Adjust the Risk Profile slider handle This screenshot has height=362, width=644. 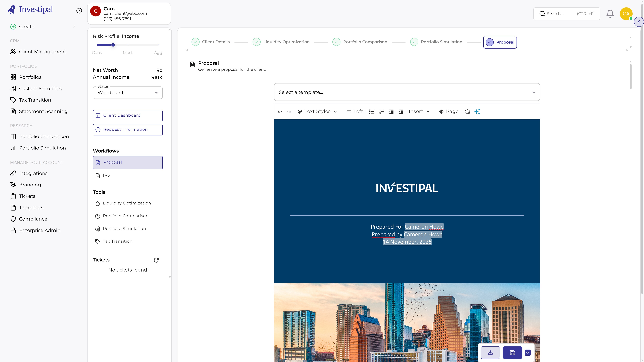coord(113,45)
